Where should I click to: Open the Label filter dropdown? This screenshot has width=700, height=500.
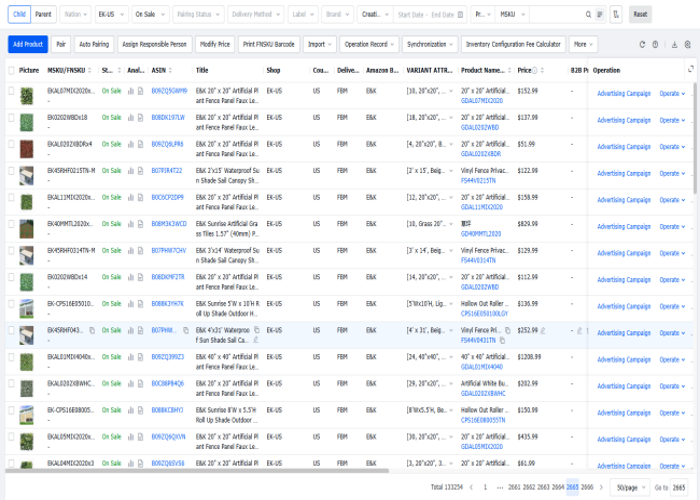pos(303,15)
